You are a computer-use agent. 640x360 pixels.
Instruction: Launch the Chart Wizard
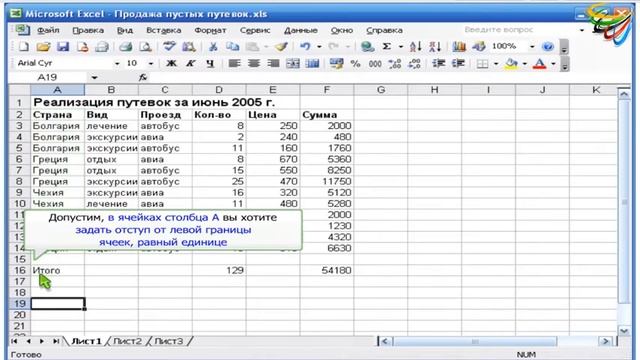click(459, 47)
